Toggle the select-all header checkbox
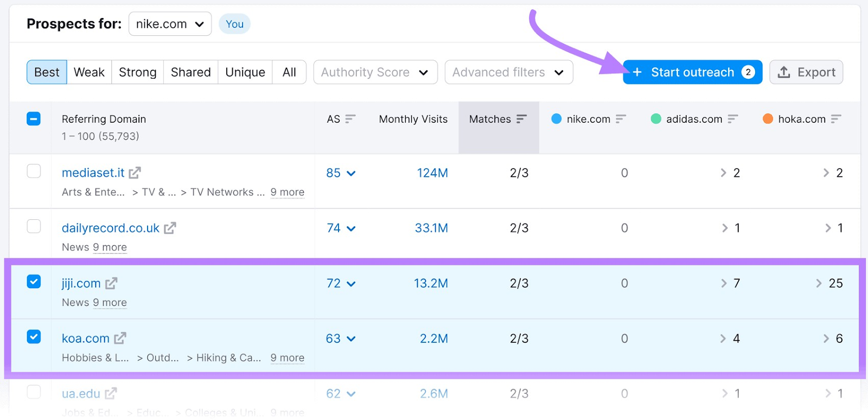Image resolution: width=868 pixels, height=420 pixels. click(34, 118)
